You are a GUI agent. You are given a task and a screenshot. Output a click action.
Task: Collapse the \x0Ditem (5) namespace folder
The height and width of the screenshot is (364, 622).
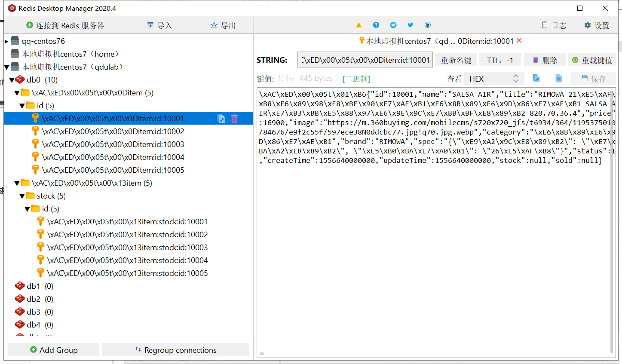click(17, 93)
